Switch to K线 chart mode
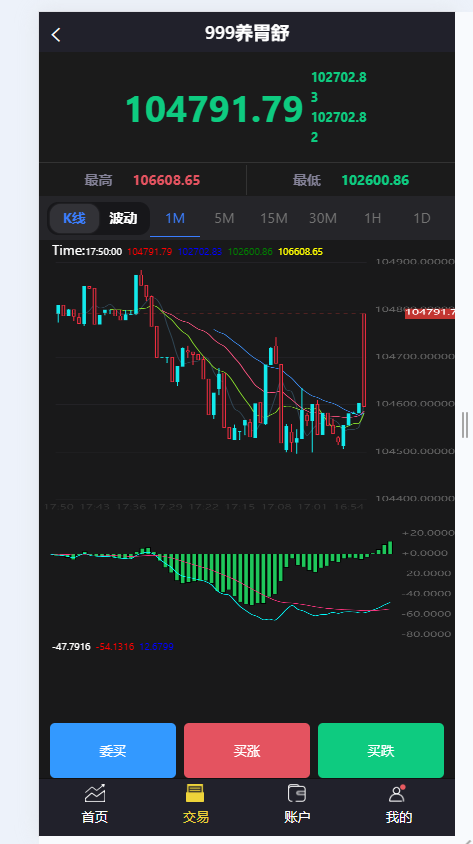Screen dimensions: 473x844 tap(74, 219)
